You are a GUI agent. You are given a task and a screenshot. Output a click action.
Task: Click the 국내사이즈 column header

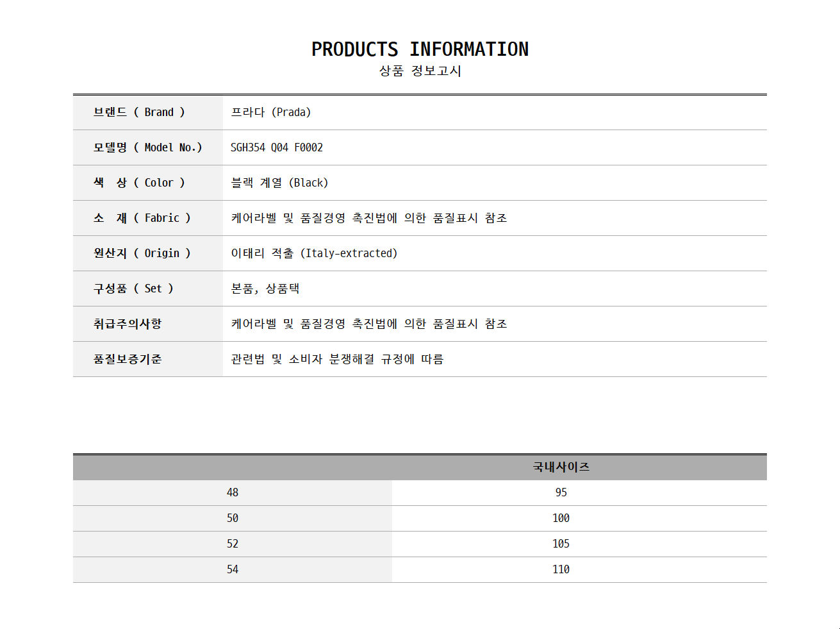point(561,467)
